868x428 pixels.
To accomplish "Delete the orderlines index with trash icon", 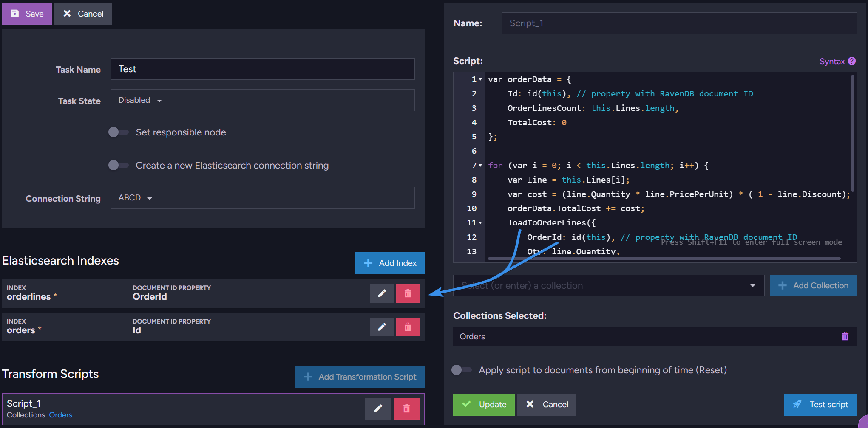I will coord(408,293).
